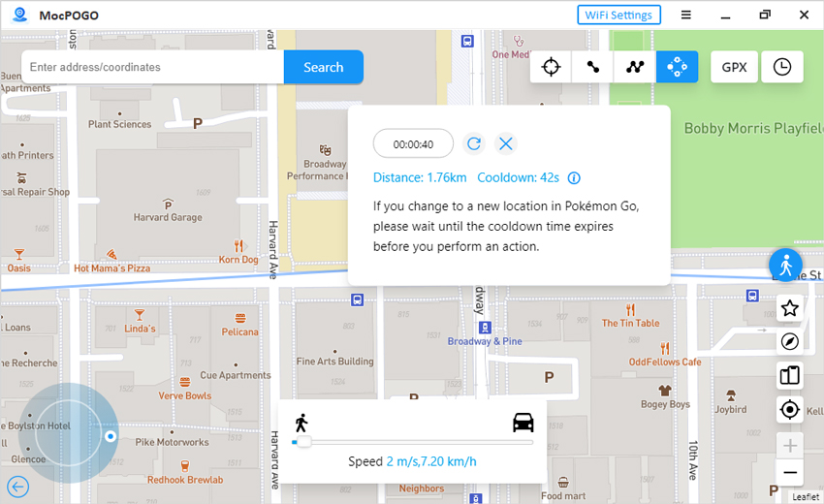The height and width of the screenshot is (504, 824).
Task: Click the Harvard Garage map label
Action: point(168,217)
